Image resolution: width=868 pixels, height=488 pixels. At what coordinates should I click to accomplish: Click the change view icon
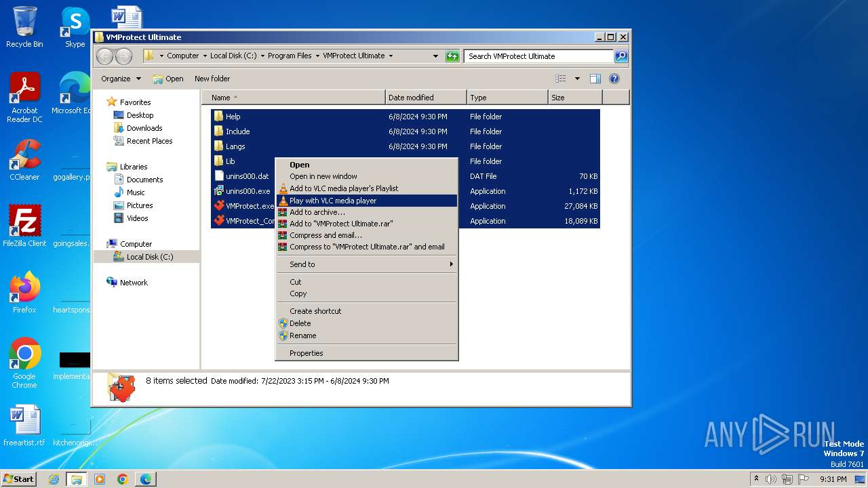tap(561, 79)
